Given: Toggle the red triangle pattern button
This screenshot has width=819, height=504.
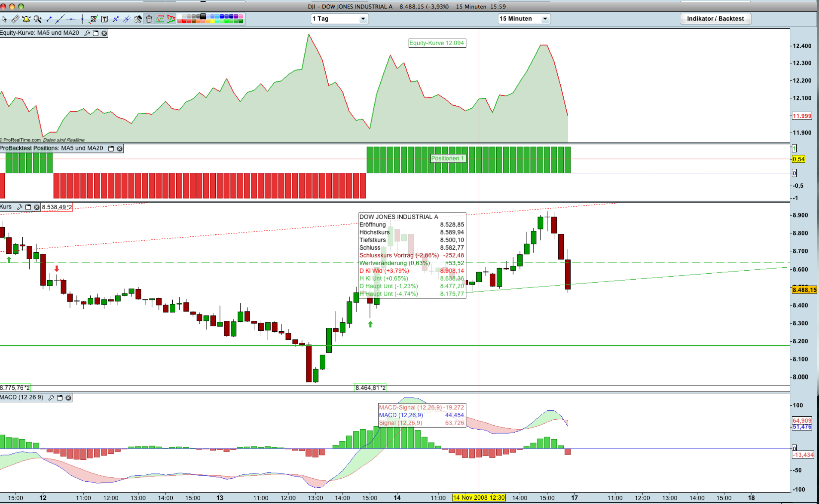Looking at the screenshot, I should coord(171,19).
